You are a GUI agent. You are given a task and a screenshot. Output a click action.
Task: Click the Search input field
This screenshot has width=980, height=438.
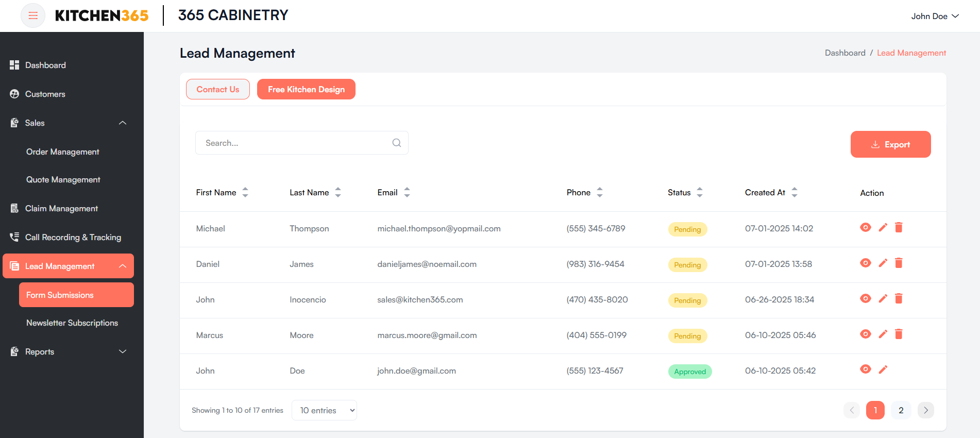294,143
